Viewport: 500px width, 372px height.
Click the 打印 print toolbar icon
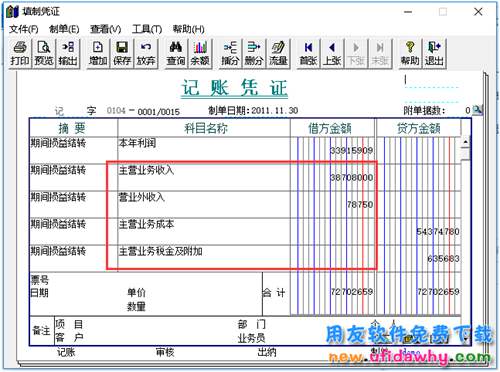coord(20,53)
